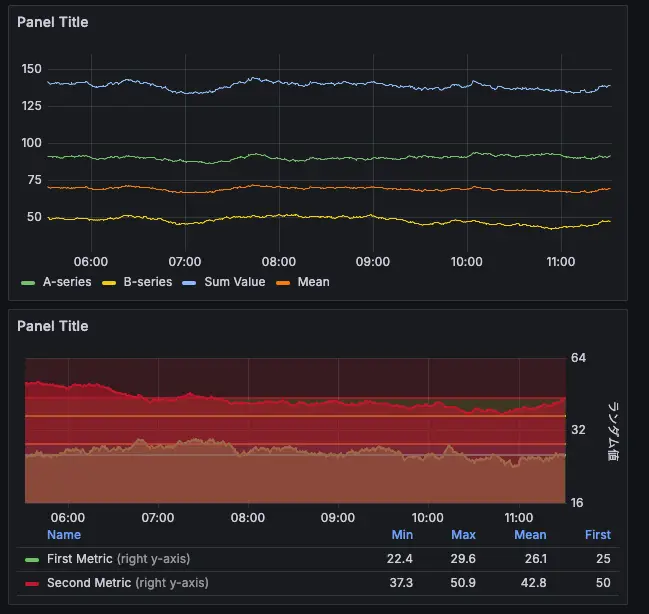Sort legend table by Max column
Screen dimensions: 649x614
[463, 535]
